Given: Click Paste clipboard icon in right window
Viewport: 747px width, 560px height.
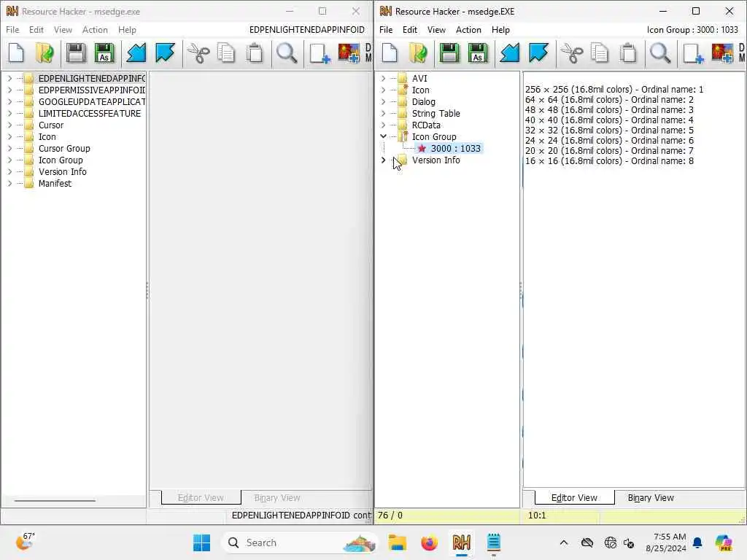Looking at the screenshot, I should click(x=628, y=52).
